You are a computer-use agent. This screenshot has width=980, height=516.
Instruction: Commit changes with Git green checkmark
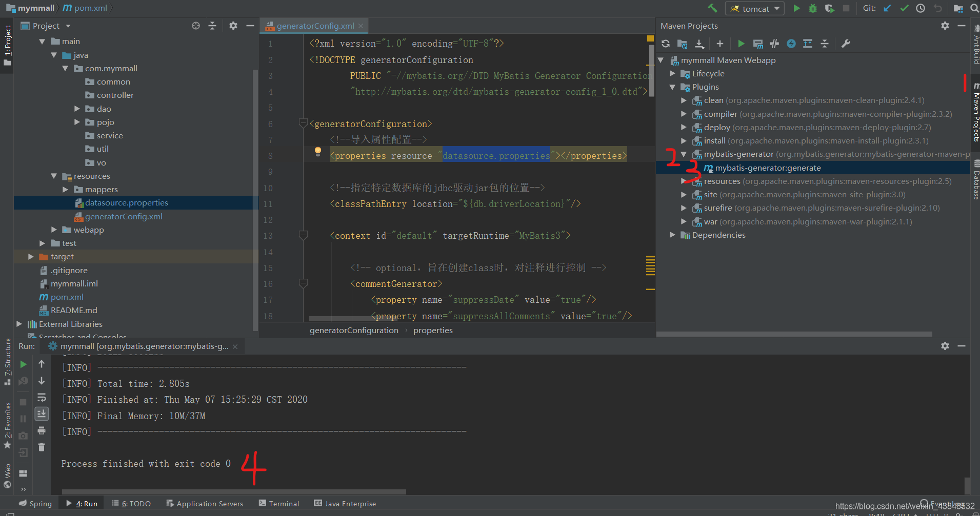904,8
